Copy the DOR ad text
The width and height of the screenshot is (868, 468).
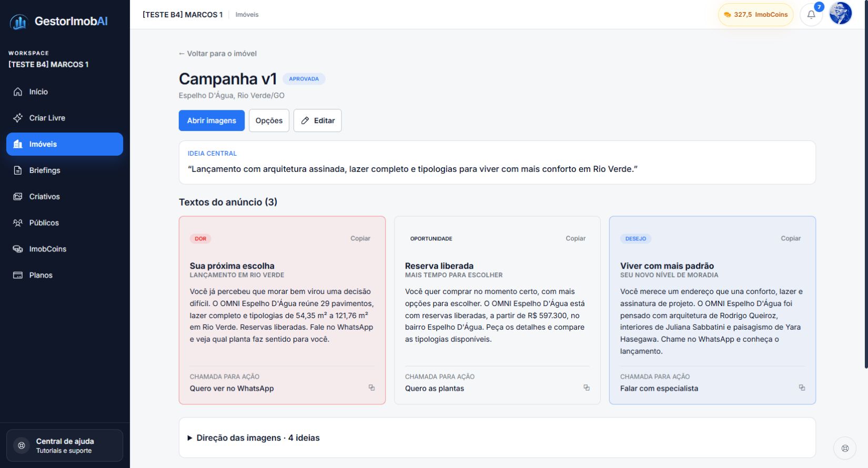coord(360,238)
